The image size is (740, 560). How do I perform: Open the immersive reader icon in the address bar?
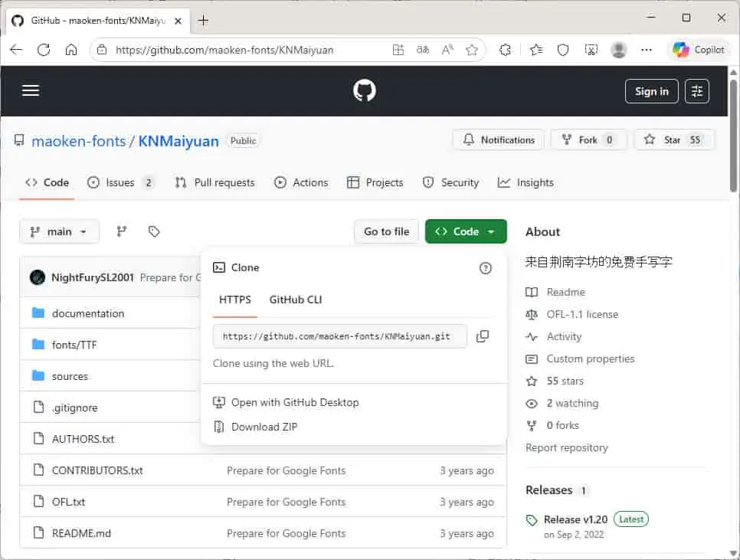pyautogui.click(x=398, y=50)
